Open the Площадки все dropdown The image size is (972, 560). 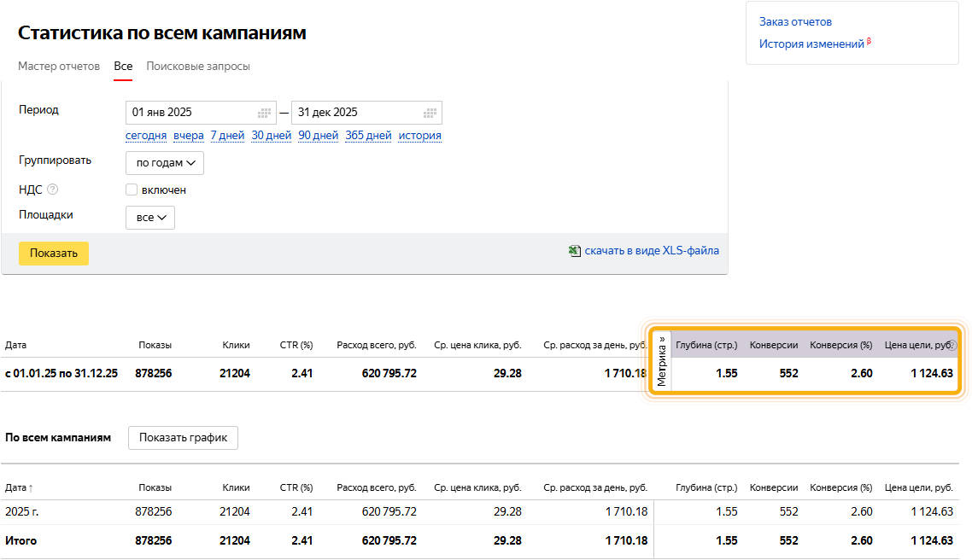pyautogui.click(x=150, y=218)
